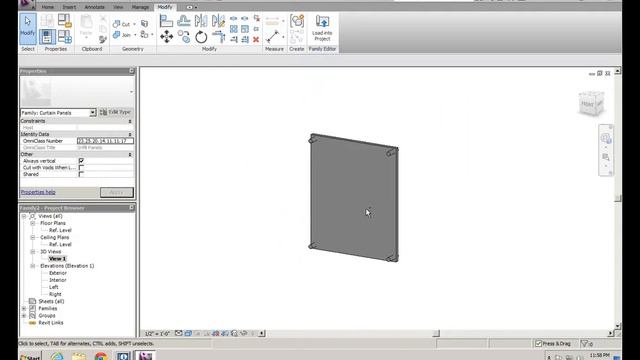Activate the Copy tool

[x=184, y=37]
